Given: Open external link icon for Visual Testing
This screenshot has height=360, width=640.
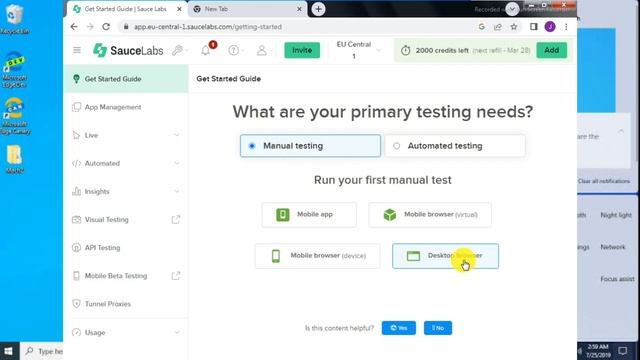Looking at the screenshot, I should click(176, 220).
